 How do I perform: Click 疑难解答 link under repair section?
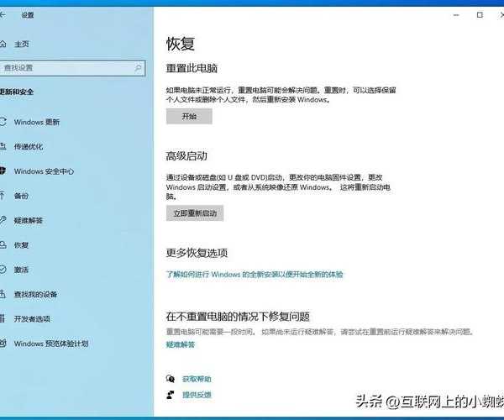point(181,344)
